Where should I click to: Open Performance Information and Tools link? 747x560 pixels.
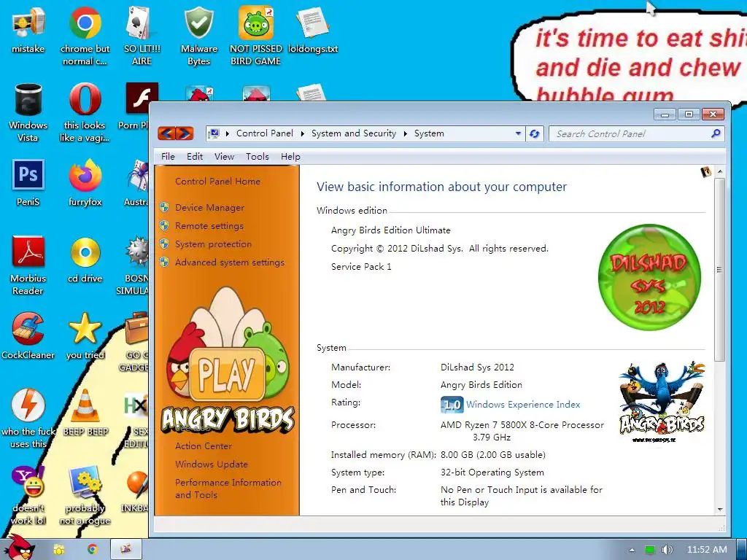coord(228,489)
